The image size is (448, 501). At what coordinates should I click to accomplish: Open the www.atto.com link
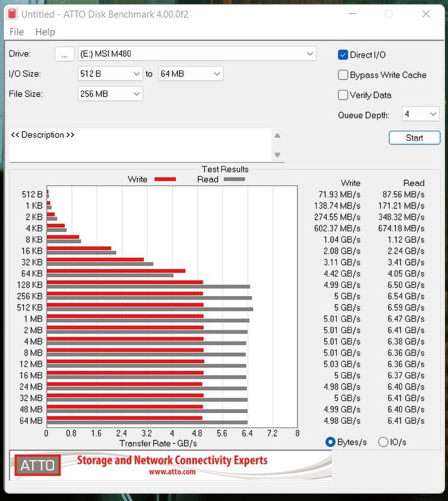coord(172,472)
